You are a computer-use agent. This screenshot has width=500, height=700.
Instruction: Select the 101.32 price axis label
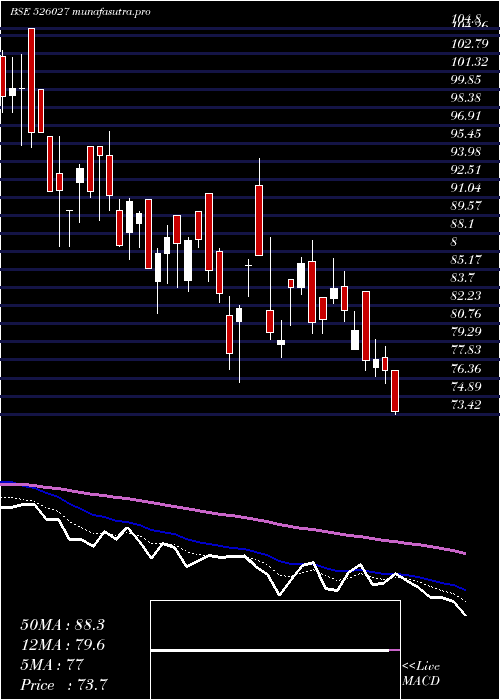coord(469,62)
